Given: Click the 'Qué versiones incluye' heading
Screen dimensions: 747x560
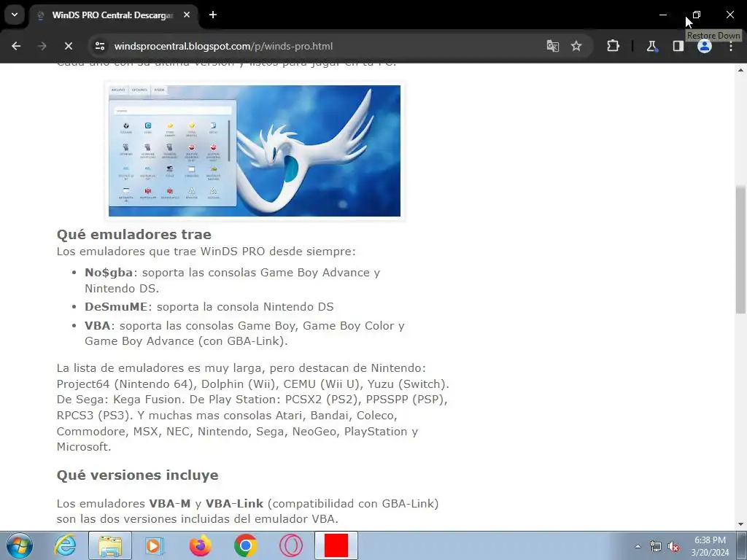Looking at the screenshot, I should point(138,475).
